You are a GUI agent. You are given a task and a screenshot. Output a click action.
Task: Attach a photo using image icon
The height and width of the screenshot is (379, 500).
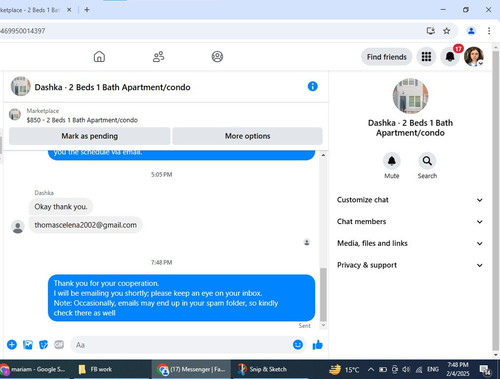[x=28, y=345]
